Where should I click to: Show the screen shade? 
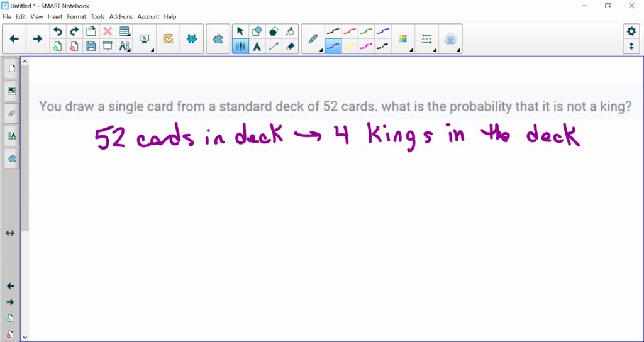107,47
